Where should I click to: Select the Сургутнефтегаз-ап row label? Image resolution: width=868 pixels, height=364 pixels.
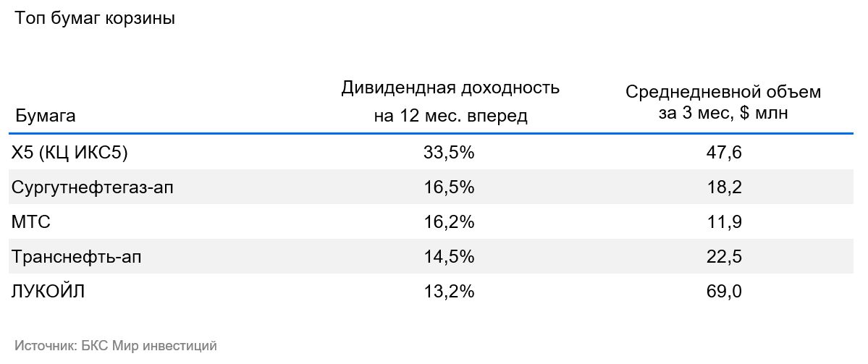[x=93, y=187]
